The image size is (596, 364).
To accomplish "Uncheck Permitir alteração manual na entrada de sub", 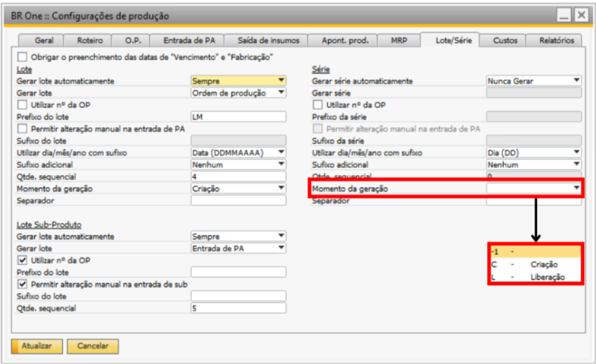I will point(22,284).
